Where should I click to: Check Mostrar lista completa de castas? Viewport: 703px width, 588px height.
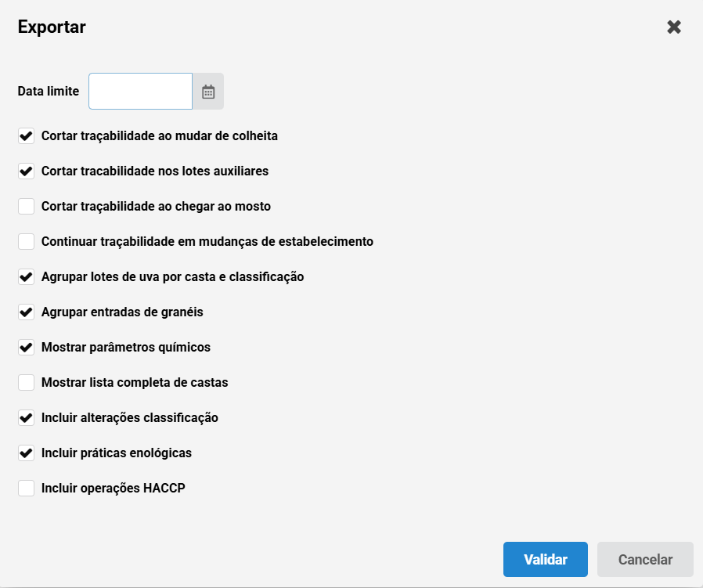(x=26, y=383)
